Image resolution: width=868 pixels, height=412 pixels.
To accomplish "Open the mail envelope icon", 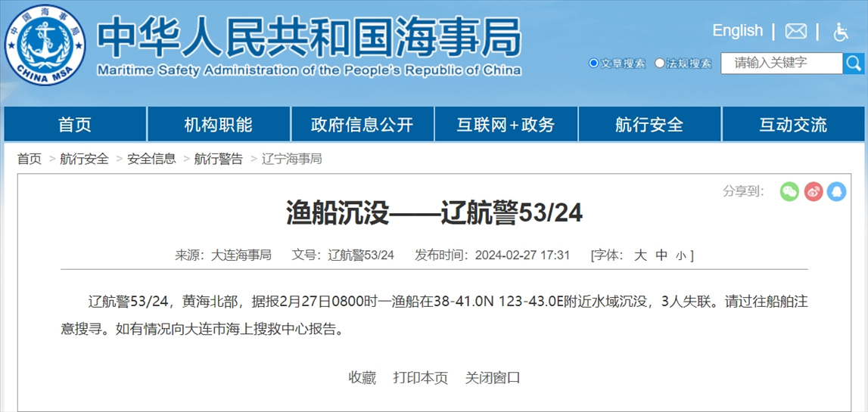I will coord(795,31).
